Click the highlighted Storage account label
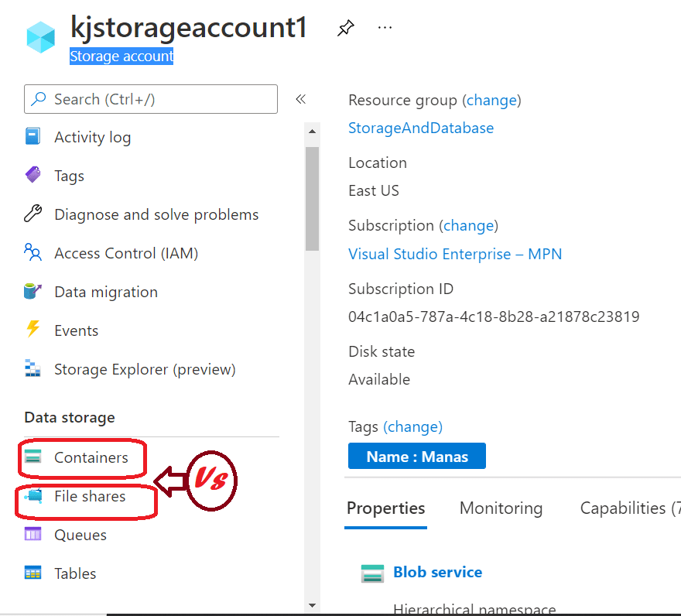681x616 pixels. coord(121,56)
